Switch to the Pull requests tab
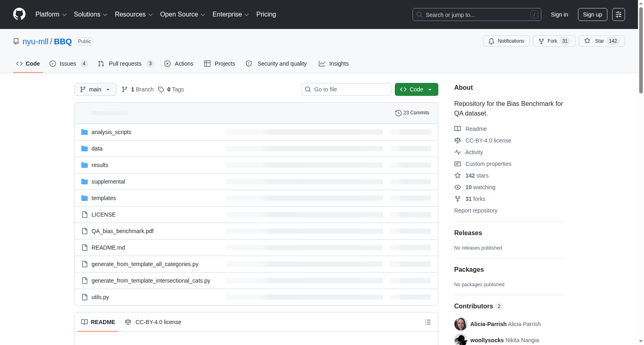 (126, 64)
